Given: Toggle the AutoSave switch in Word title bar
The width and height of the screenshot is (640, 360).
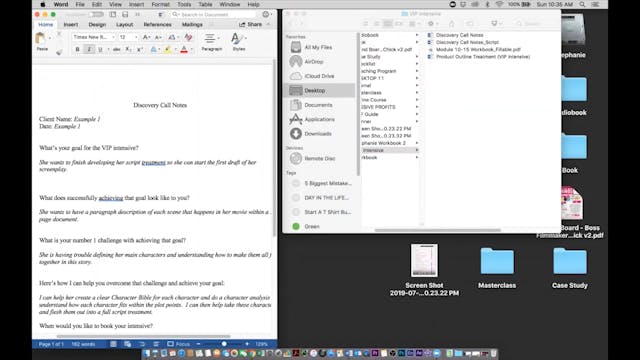Looking at the screenshot, I should (x=96, y=14).
